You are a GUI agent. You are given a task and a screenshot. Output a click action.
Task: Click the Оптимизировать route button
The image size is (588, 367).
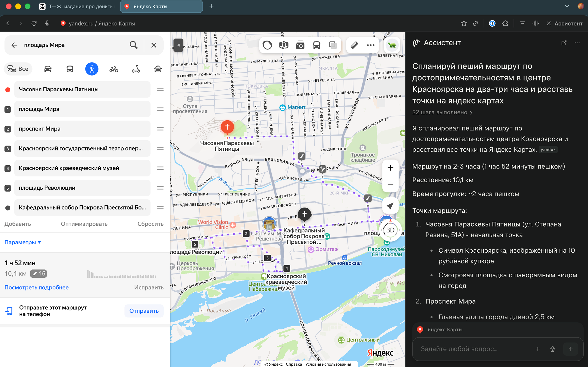click(84, 224)
